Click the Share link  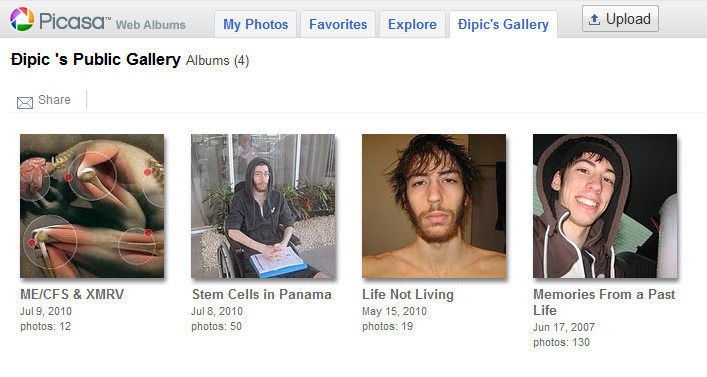pos(54,100)
